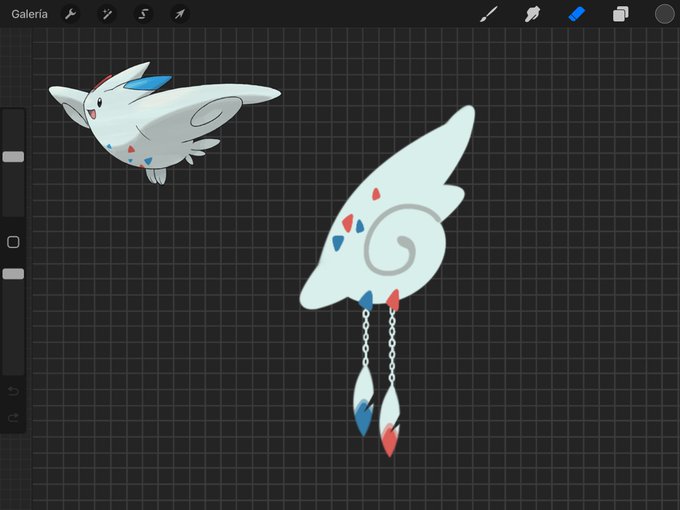Open the active color circle picker
This screenshot has height=510, width=680.
pos(664,14)
